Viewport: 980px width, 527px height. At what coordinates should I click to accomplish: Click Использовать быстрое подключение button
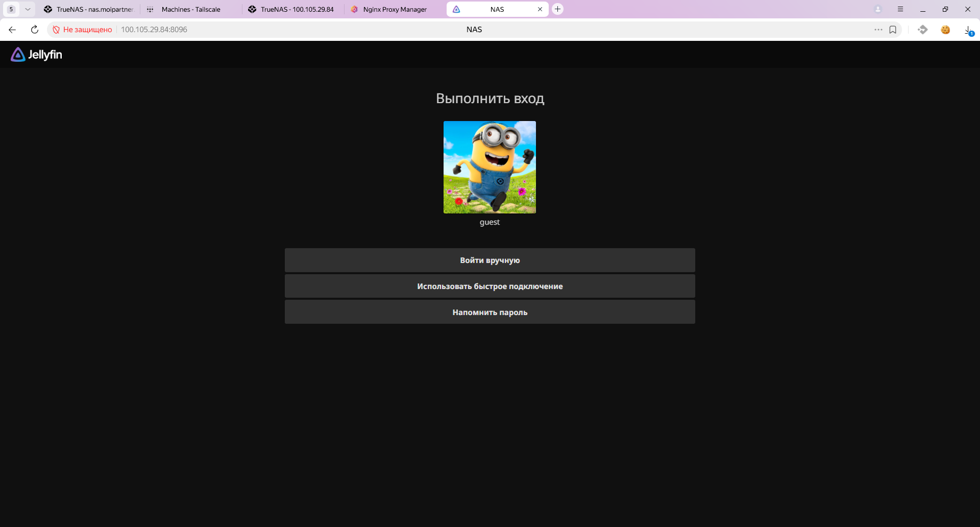(489, 286)
